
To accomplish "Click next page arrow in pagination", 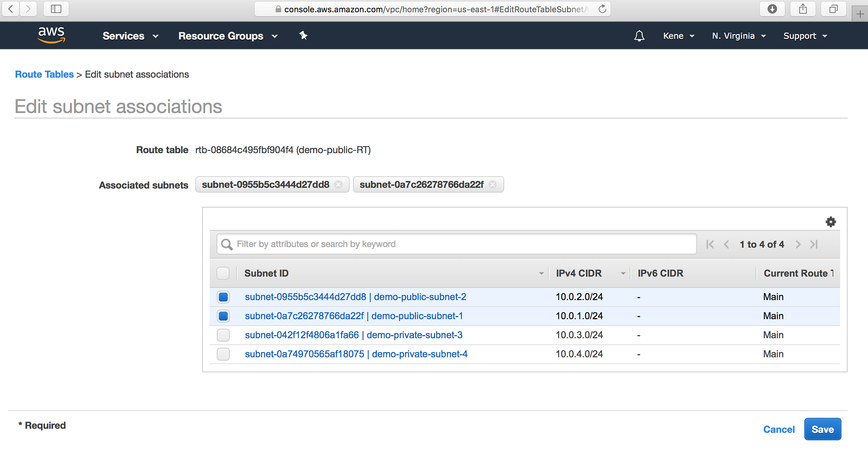I will click(x=798, y=244).
